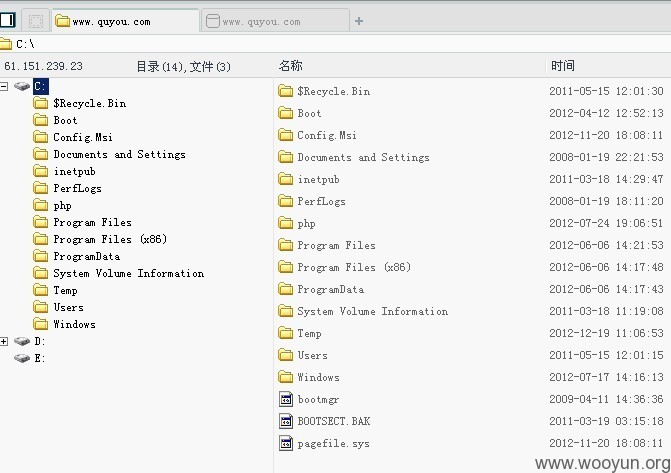Select the php name in file list
Image resolution: width=671 pixels, height=473 pixels.
pos(306,223)
